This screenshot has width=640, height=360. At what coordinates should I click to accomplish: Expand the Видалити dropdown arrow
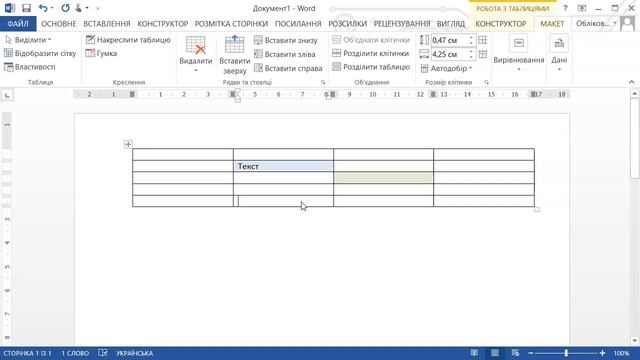(x=196, y=70)
